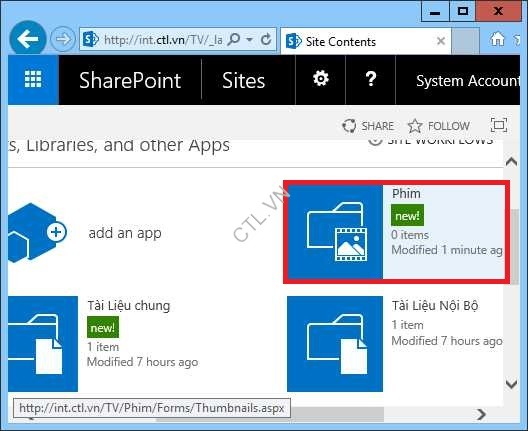Screen dimensions: 528x431
Task: Click the Sites menu item
Action: [x=243, y=80]
